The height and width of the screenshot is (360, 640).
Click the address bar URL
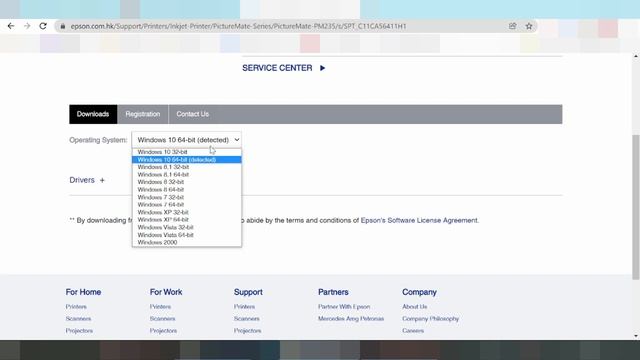[238, 26]
